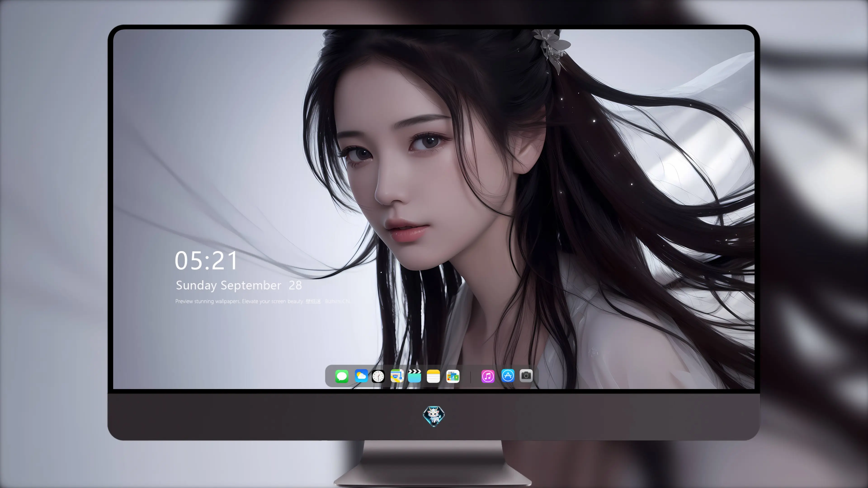
Task: Open the Clock app in the dock
Action: [x=378, y=376]
